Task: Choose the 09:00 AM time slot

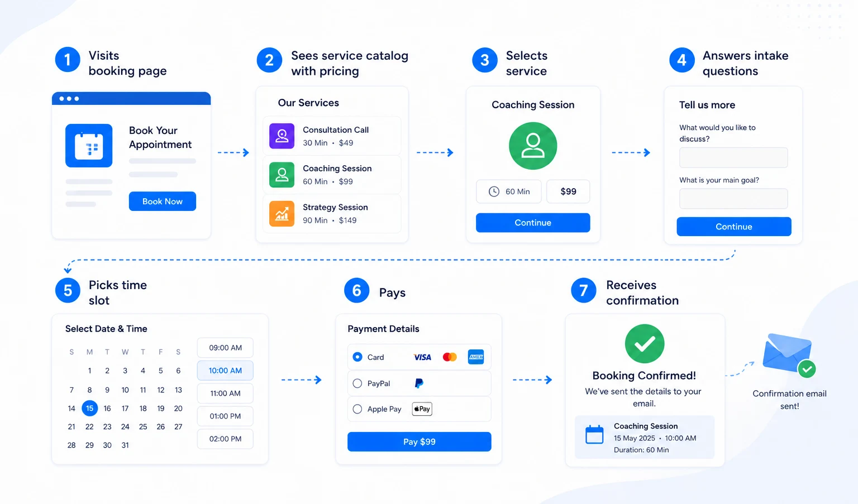Action: pos(225,348)
